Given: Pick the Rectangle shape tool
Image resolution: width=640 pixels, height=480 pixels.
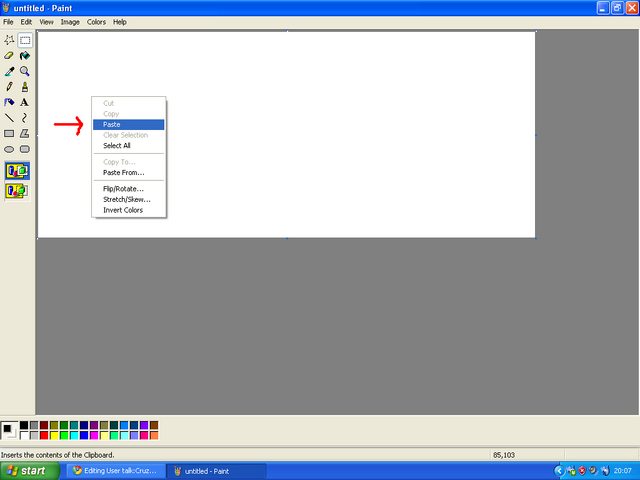Looking at the screenshot, I should click(9, 133).
